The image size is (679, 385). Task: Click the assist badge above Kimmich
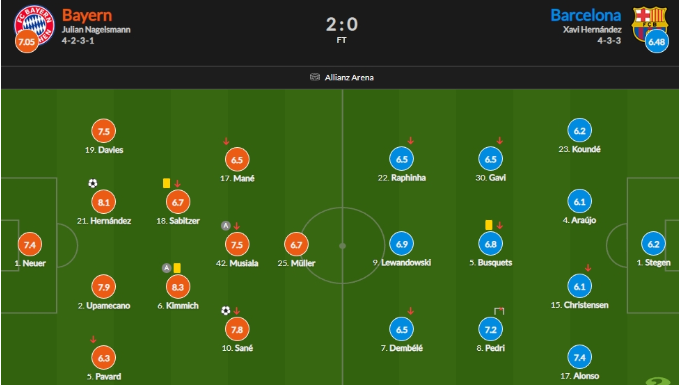[x=166, y=268]
